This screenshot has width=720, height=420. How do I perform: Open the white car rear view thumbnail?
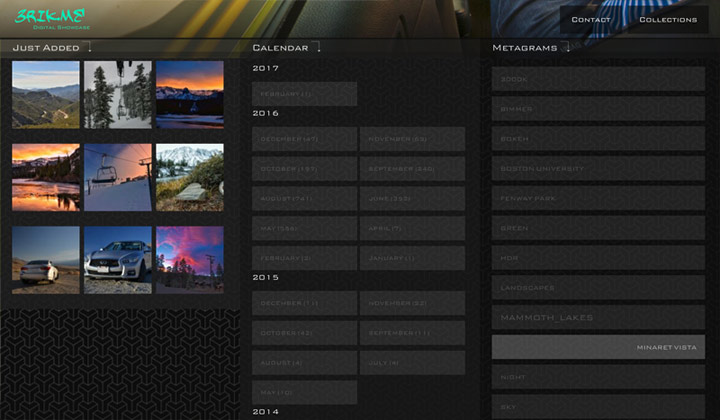(46, 259)
